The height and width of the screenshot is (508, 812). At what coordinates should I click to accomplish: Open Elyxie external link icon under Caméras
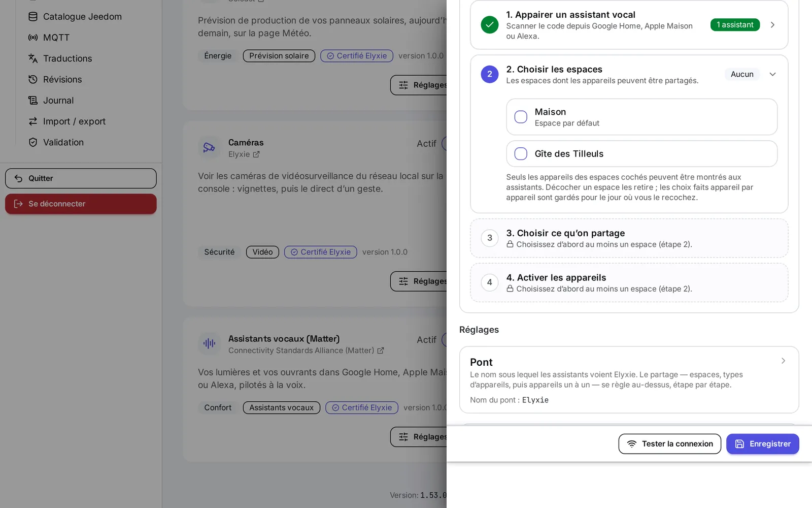256,154
